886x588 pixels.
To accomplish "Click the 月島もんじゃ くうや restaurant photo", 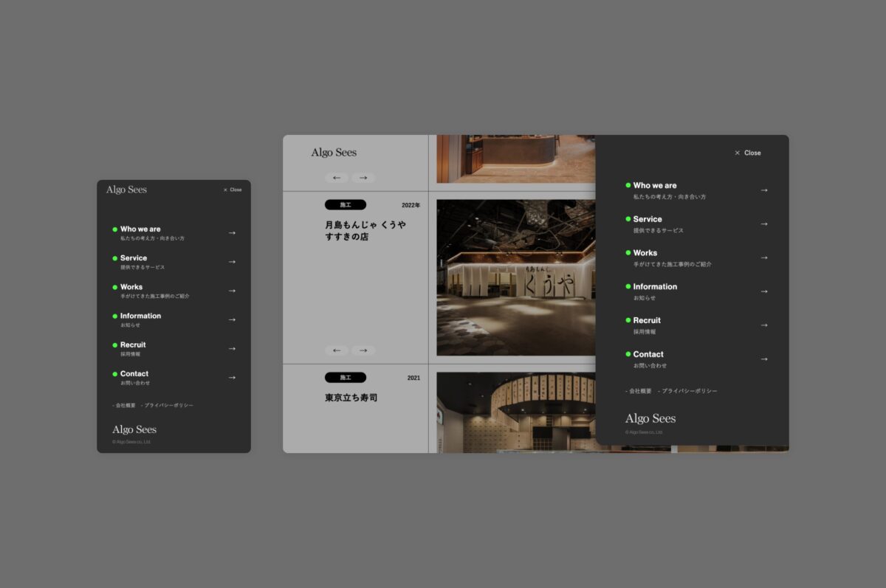I will 515,277.
